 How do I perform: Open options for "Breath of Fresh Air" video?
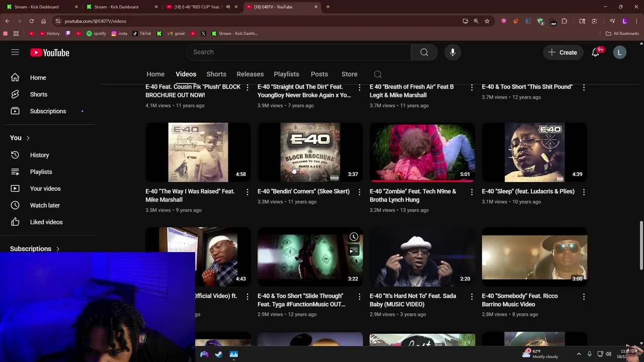[x=471, y=87]
